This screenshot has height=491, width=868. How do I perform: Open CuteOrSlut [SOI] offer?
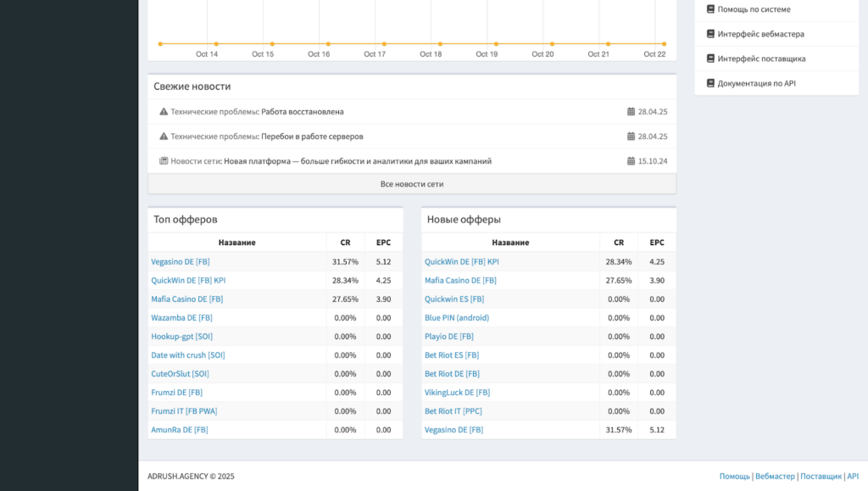pyautogui.click(x=180, y=374)
